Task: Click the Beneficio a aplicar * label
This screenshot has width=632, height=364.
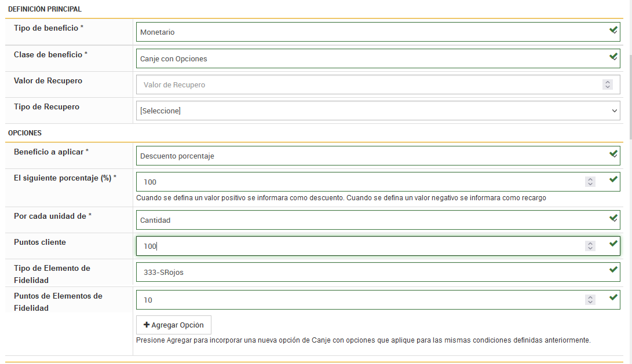Action: pyautogui.click(x=51, y=152)
